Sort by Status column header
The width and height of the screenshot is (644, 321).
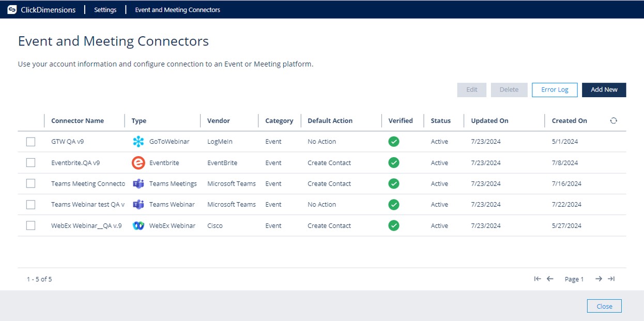click(x=441, y=121)
